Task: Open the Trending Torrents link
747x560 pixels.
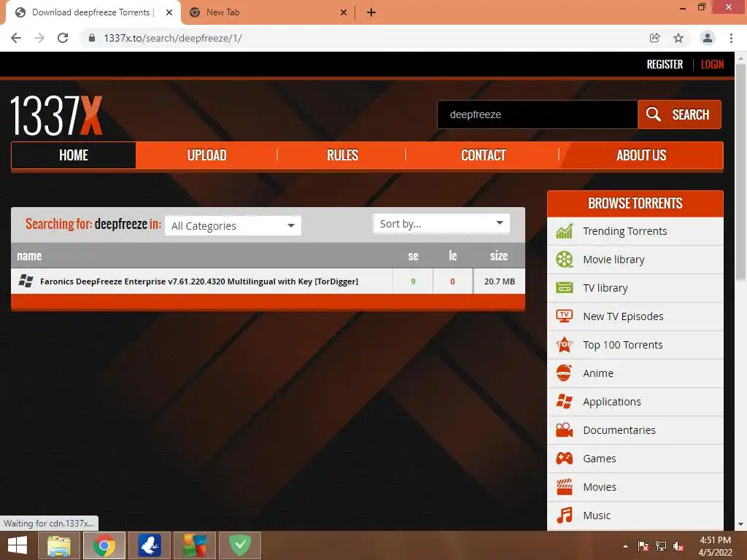Action: coord(624,231)
